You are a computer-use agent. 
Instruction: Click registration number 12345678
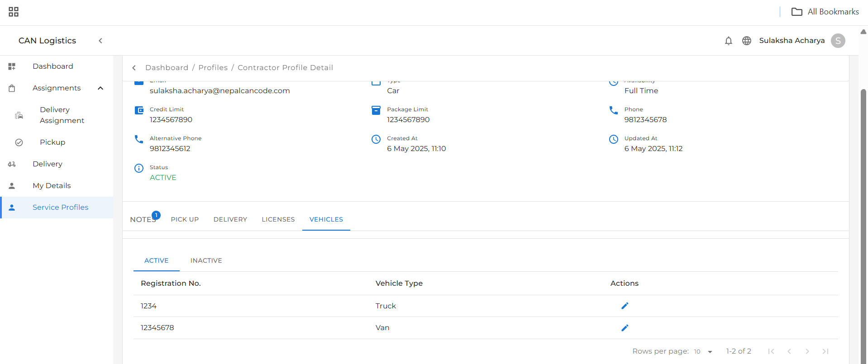(157, 328)
